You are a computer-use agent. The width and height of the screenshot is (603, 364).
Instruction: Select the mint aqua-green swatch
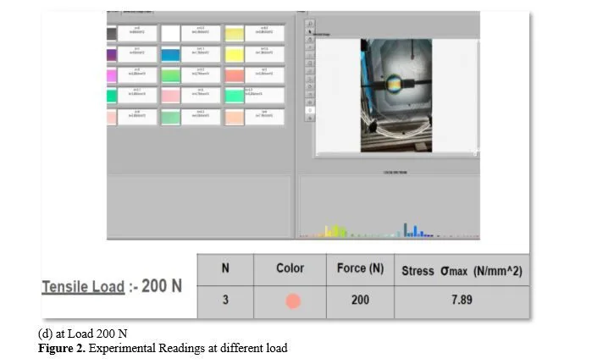pyautogui.click(x=235, y=96)
